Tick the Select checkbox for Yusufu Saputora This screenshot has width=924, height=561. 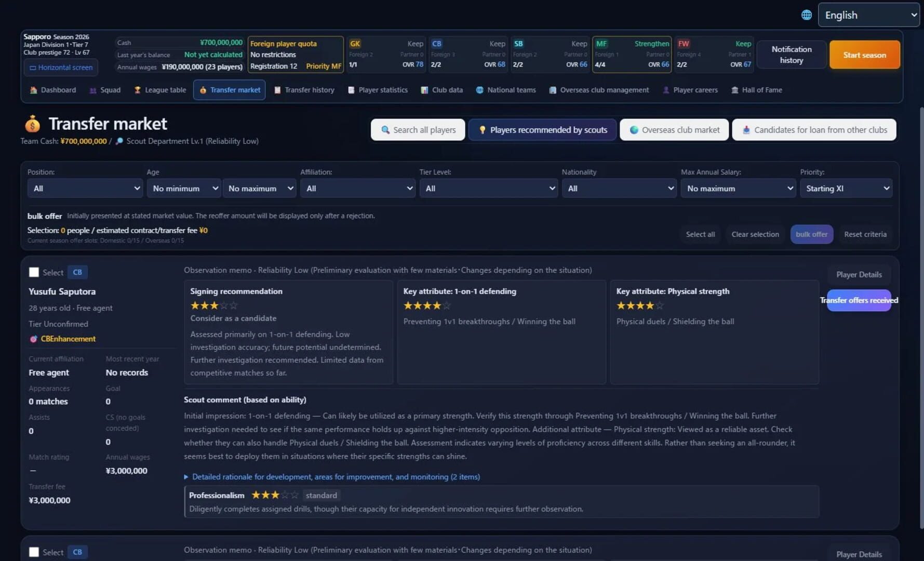click(x=34, y=272)
